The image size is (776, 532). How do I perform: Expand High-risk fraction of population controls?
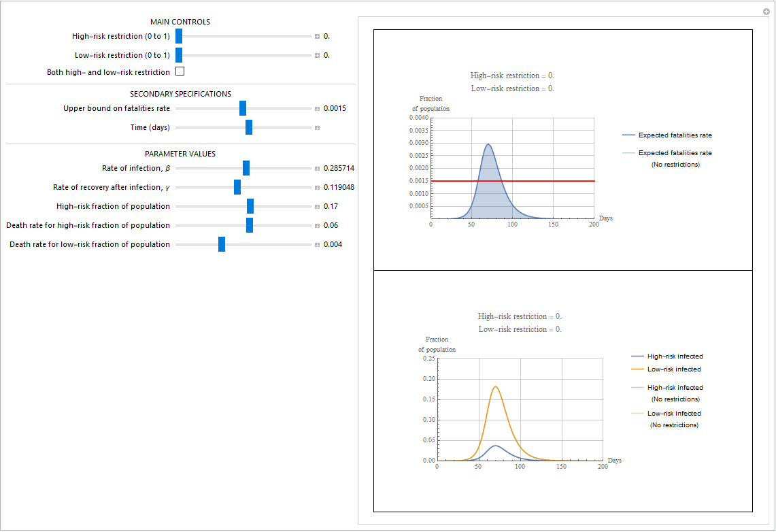pyautogui.click(x=317, y=206)
